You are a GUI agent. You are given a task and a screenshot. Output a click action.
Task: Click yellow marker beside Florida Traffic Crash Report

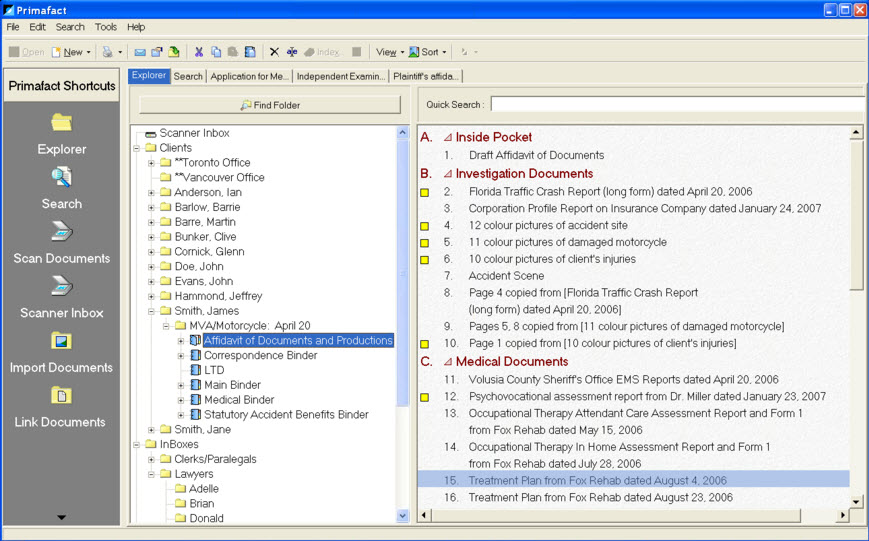point(425,192)
